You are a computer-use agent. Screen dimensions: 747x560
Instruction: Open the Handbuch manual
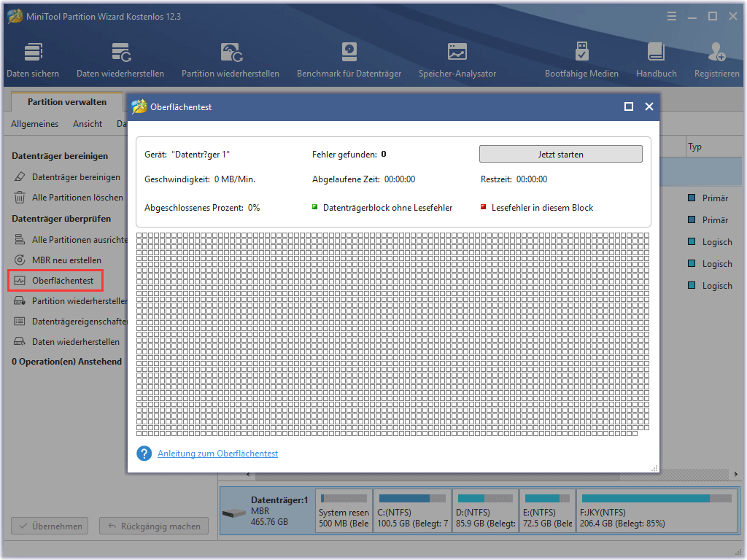(x=656, y=60)
